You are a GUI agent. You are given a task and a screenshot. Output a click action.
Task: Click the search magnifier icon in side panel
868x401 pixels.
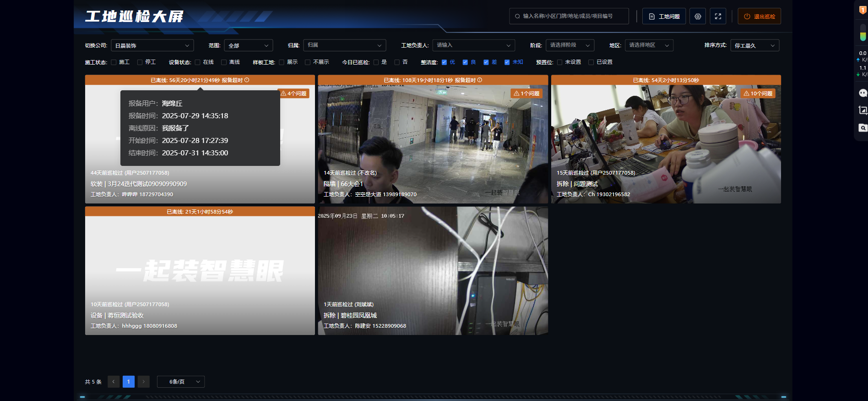click(863, 128)
